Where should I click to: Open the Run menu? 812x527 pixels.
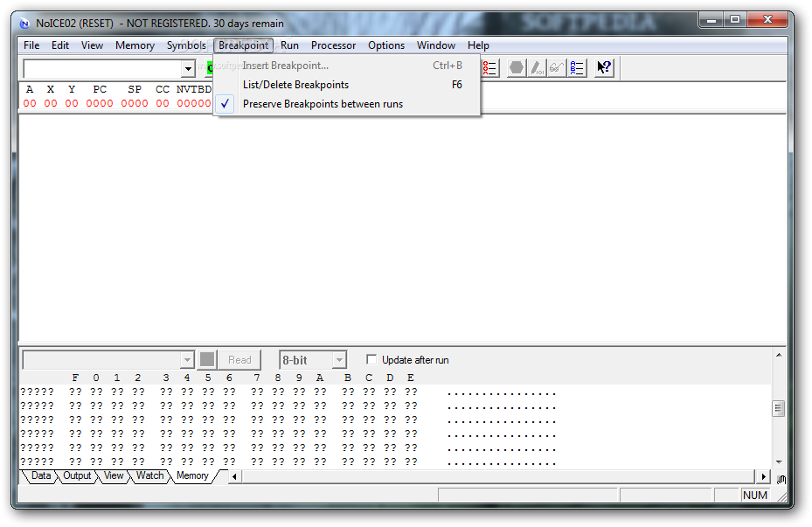[290, 45]
